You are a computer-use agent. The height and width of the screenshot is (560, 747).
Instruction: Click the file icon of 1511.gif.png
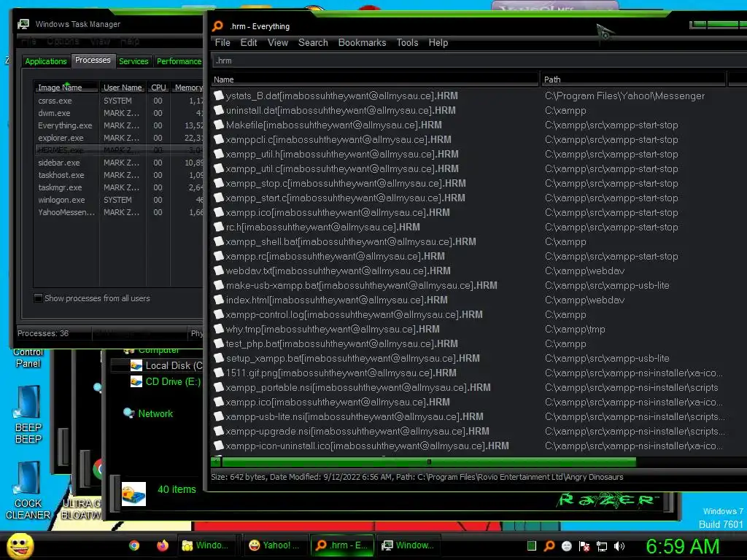219,373
